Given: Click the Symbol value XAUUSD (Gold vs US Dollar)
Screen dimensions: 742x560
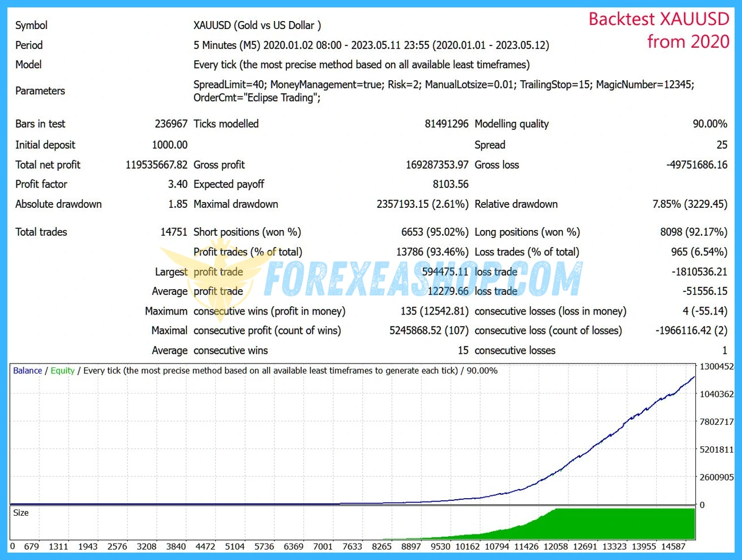Looking at the screenshot, I should click(x=257, y=26).
